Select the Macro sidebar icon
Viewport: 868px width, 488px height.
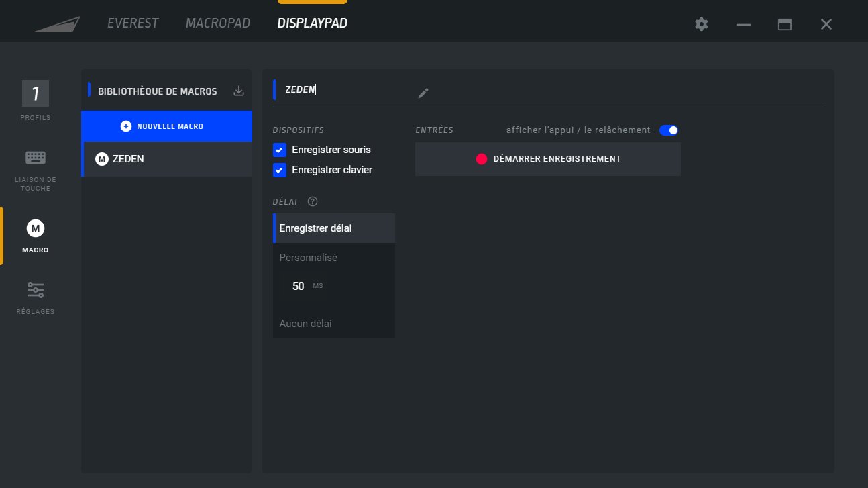coord(36,230)
